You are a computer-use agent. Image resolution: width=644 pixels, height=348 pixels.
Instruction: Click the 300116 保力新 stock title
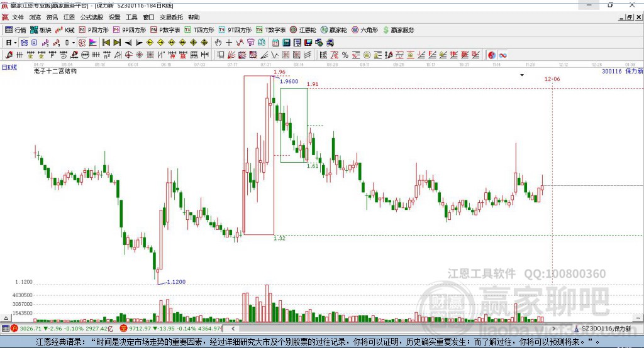(622, 72)
